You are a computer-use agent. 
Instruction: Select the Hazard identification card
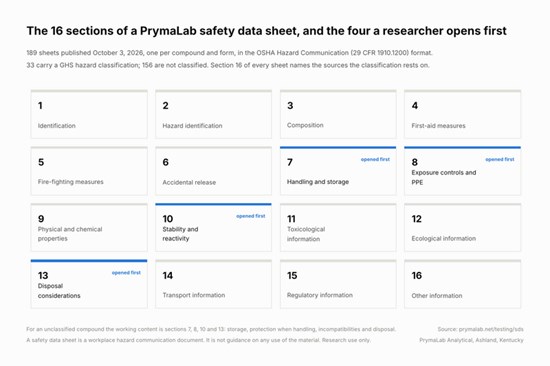[x=214, y=114]
